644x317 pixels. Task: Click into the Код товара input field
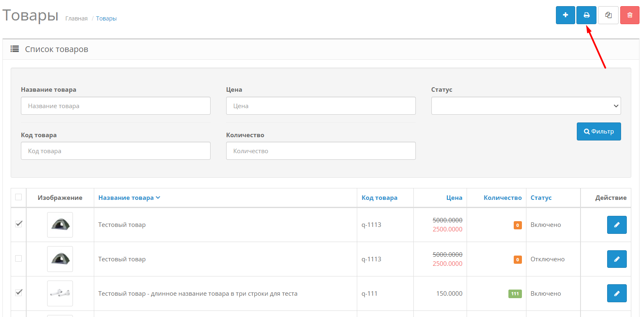[x=116, y=151]
